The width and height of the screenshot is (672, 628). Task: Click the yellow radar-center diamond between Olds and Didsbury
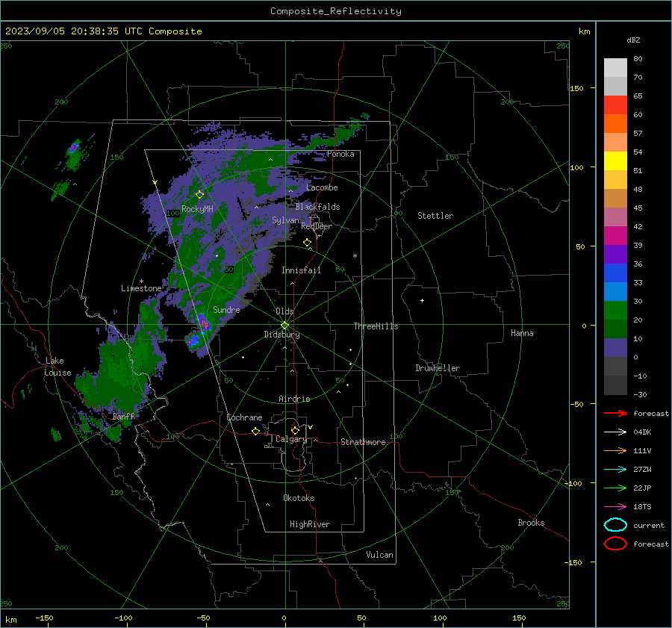[284, 326]
